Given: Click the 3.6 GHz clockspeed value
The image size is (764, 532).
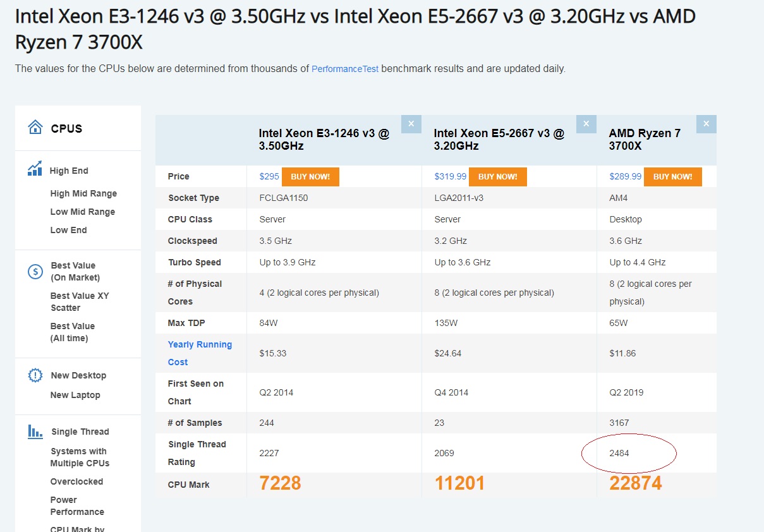Looking at the screenshot, I should [x=626, y=241].
